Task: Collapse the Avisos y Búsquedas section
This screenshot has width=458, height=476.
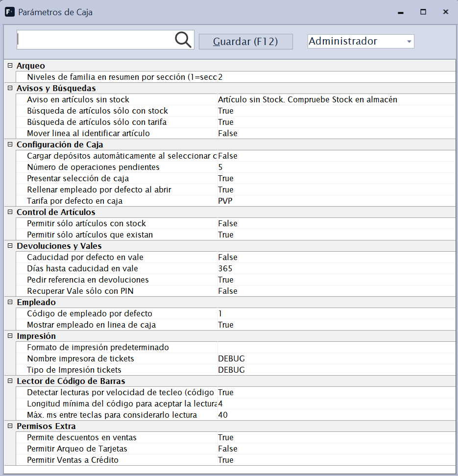Action: pyautogui.click(x=10, y=88)
